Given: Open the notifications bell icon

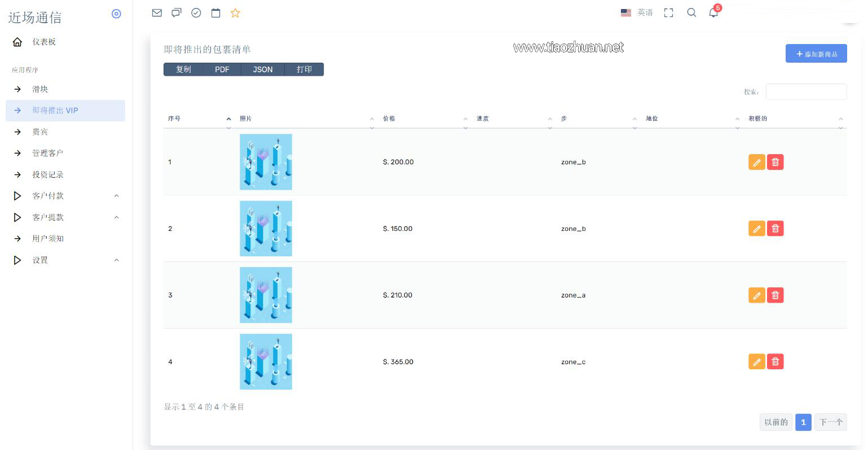Looking at the screenshot, I should click(713, 12).
